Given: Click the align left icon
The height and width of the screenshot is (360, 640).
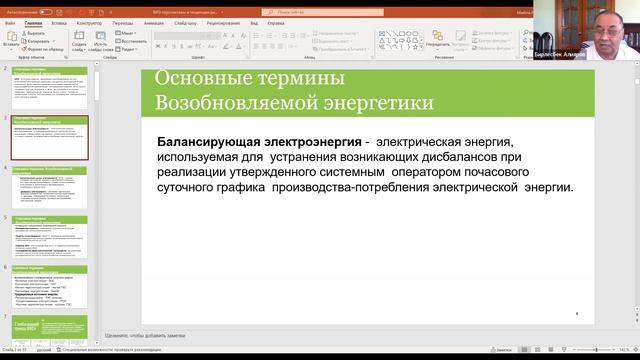Looking at the screenshot, I should (256, 47).
